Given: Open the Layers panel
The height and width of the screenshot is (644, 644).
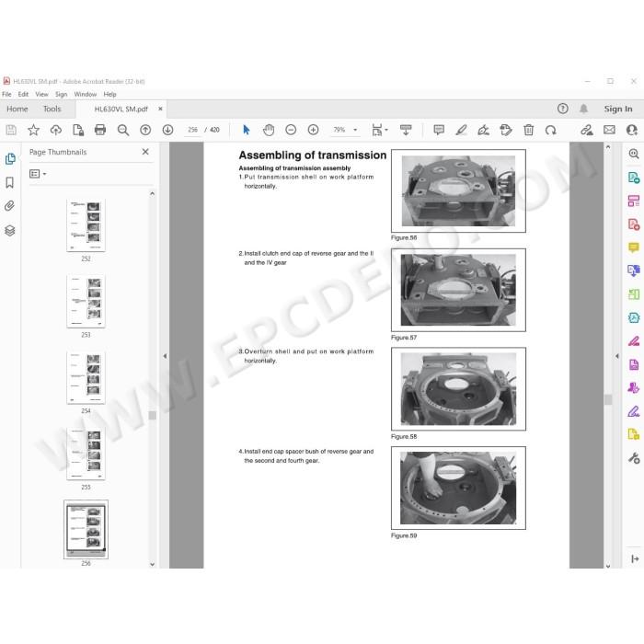Looking at the screenshot, I should 10,230.
